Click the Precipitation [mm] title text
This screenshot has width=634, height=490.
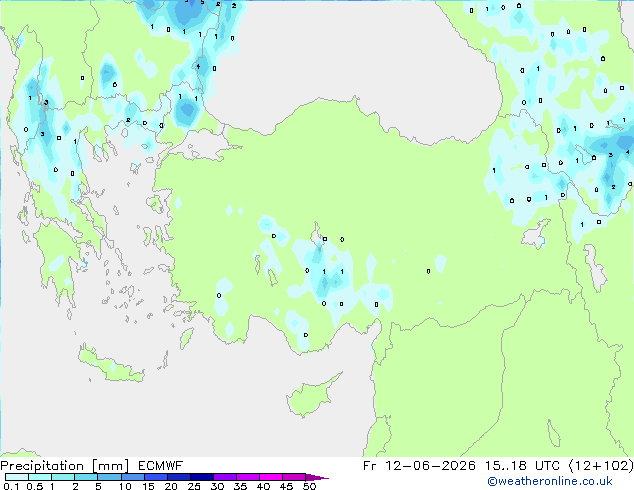coord(65,466)
